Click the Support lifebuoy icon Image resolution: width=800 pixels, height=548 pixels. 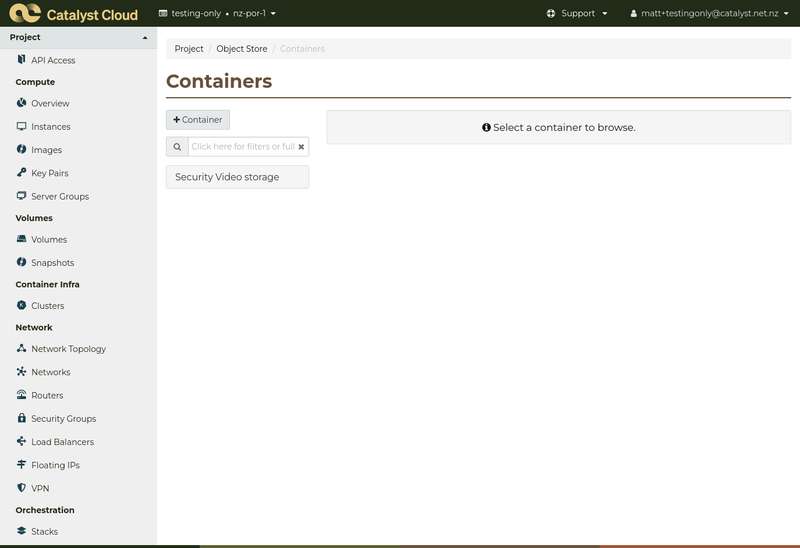tap(551, 13)
